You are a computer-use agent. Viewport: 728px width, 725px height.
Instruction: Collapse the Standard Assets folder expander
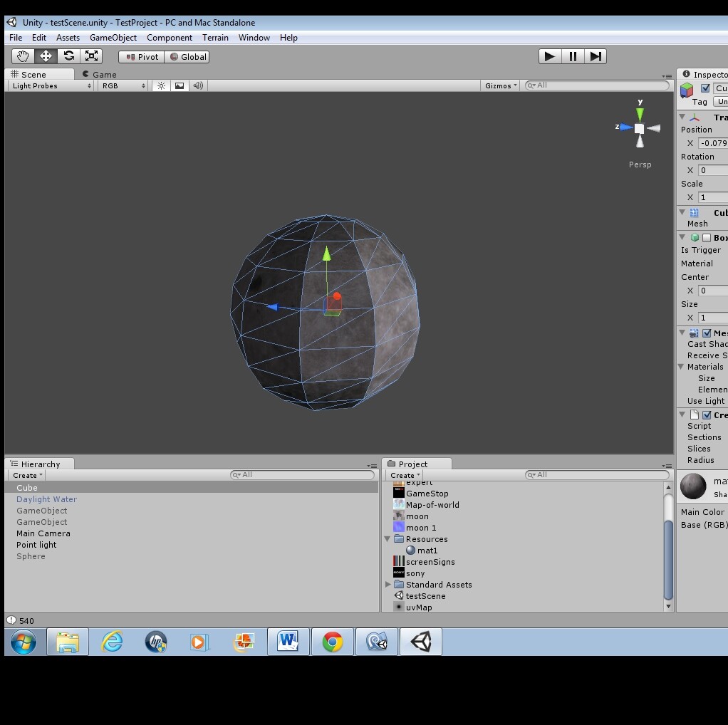click(x=388, y=584)
